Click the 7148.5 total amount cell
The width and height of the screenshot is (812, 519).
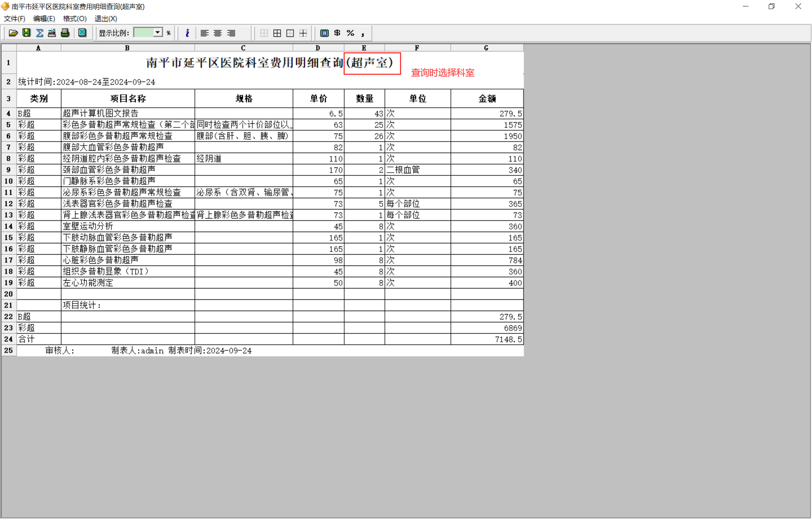point(487,339)
